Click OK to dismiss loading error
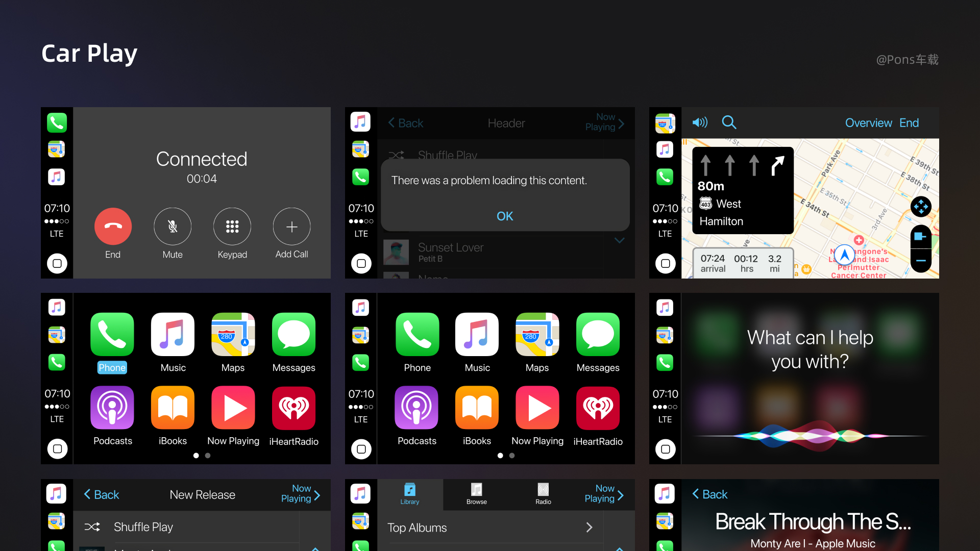This screenshot has height=551, width=980. click(505, 216)
